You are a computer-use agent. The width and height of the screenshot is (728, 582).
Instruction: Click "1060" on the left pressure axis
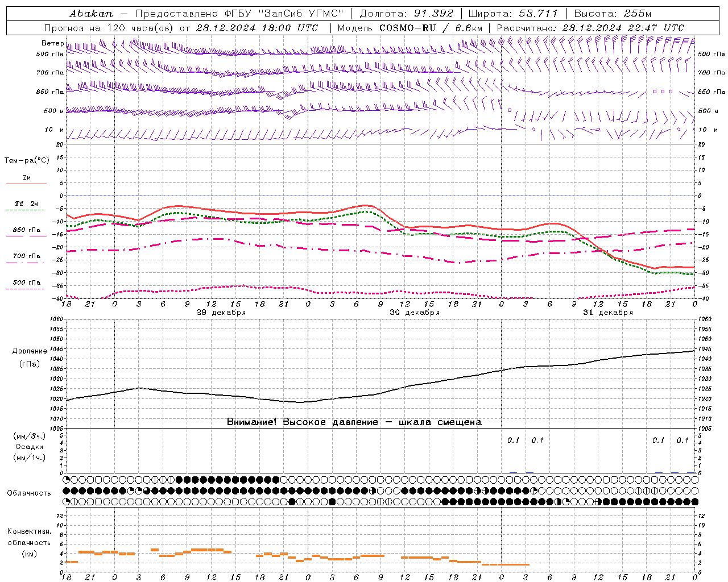pyautogui.click(x=57, y=319)
